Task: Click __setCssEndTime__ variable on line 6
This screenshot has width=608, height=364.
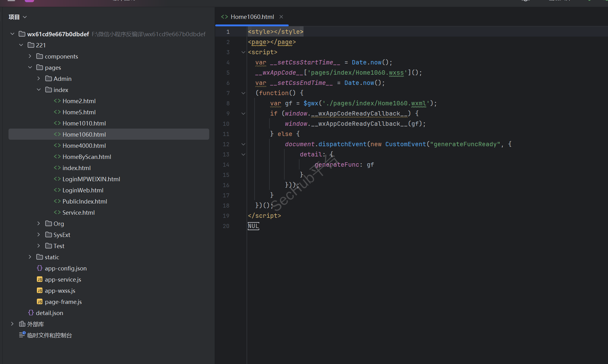Action: 301,83
